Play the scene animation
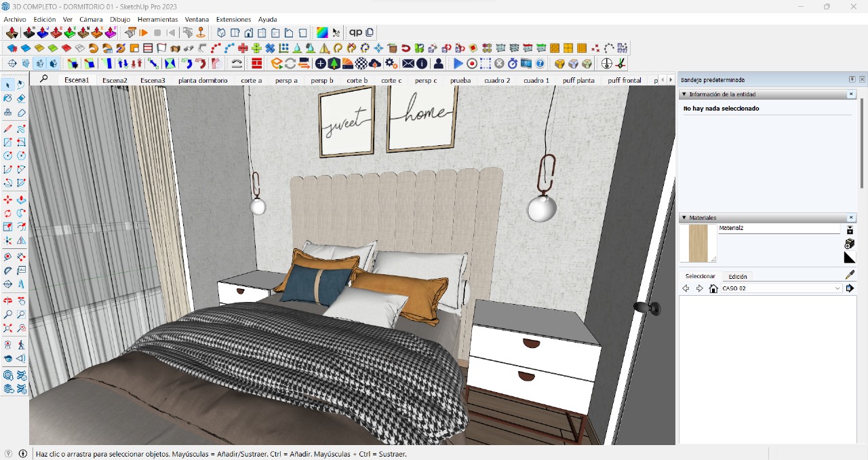868x460 pixels. click(144, 33)
